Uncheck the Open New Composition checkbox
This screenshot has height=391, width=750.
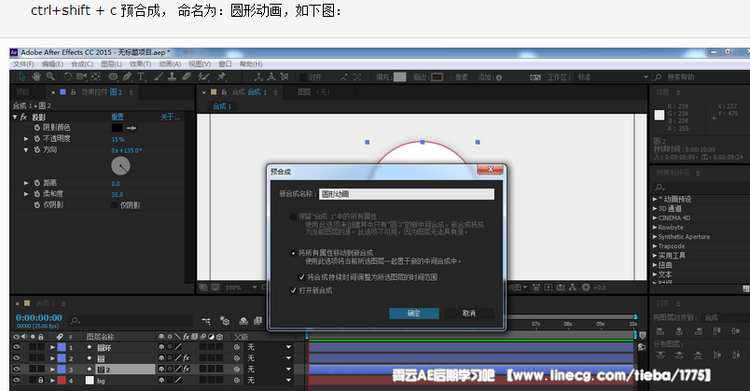[293, 290]
